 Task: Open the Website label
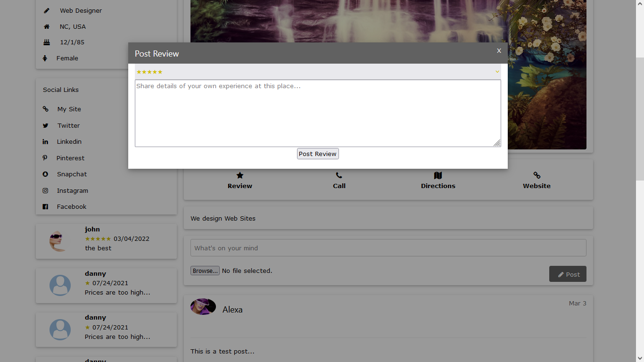pos(537,186)
